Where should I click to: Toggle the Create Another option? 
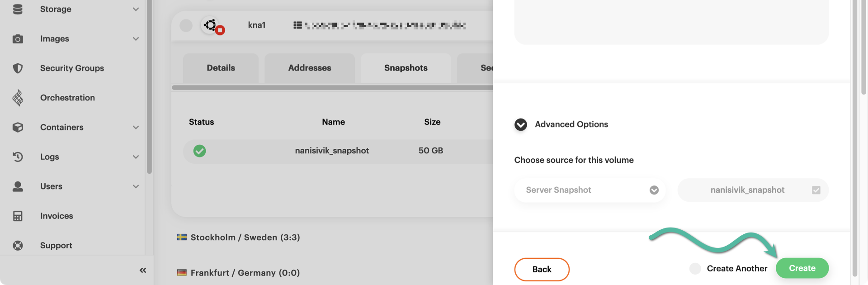click(695, 269)
